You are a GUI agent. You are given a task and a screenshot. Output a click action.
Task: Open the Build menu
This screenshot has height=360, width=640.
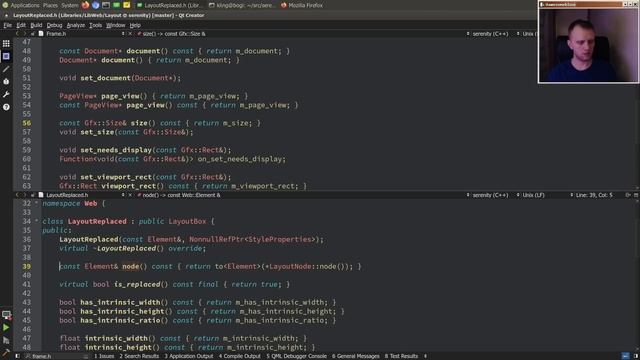[x=36, y=25]
